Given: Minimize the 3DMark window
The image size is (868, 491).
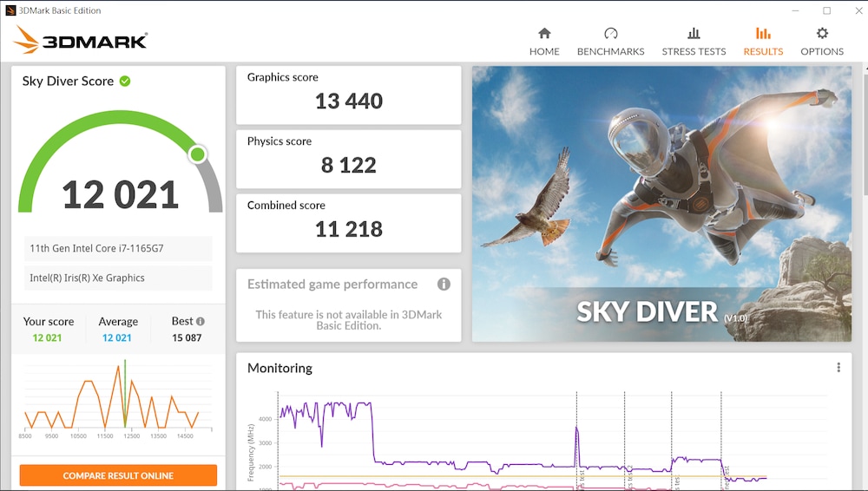Looking at the screenshot, I should pyautogui.click(x=795, y=10).
